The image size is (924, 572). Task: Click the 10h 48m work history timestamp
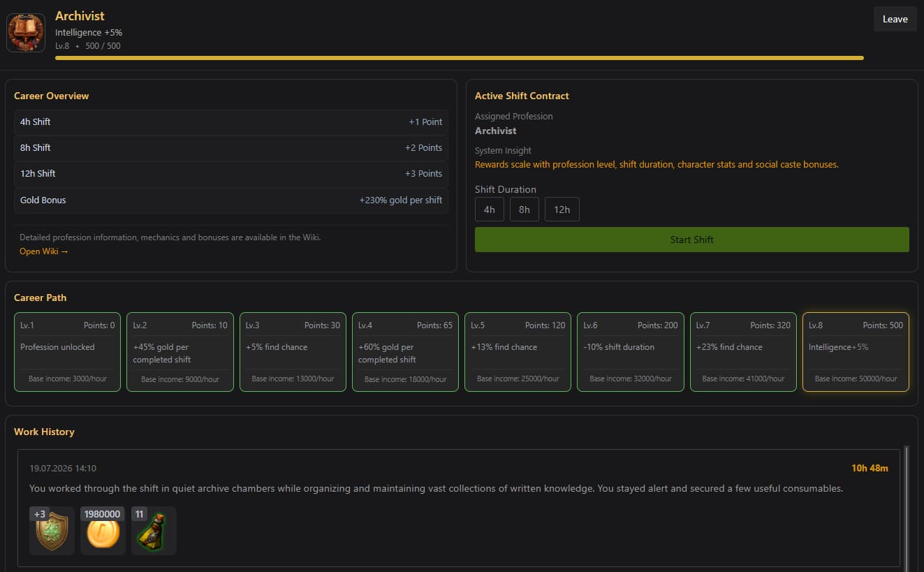click(x=870, y=468)
